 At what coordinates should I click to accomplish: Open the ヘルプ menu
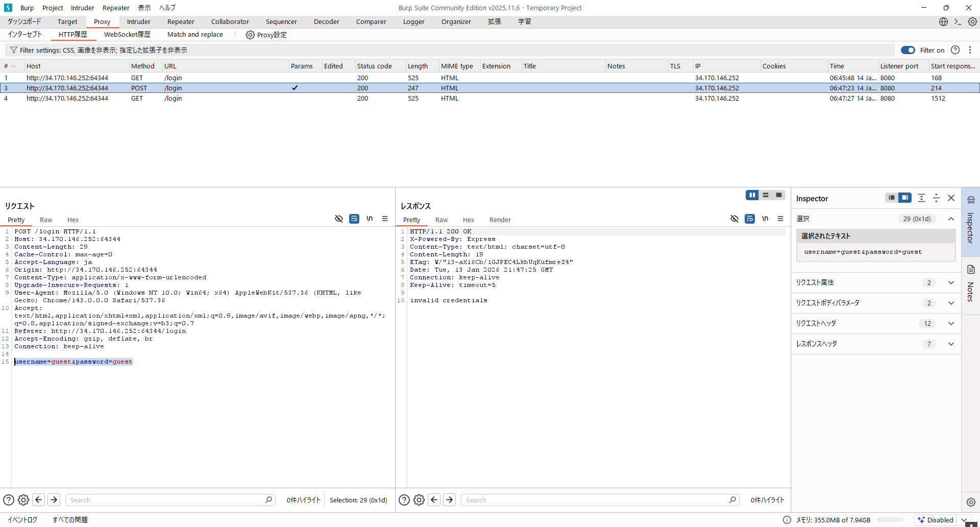167,8
